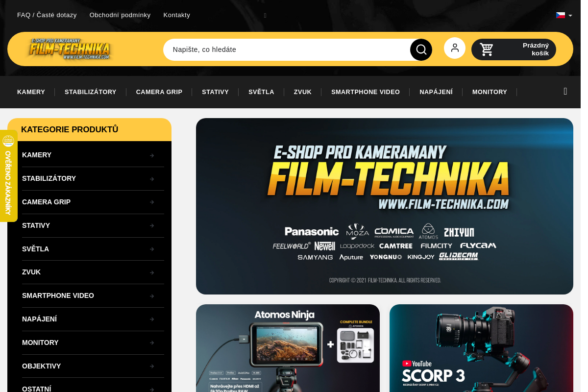Image resolution: width=588 pixels, height=392 pixels.
Task: Open the user account icon
Action: tap(455, 48)
